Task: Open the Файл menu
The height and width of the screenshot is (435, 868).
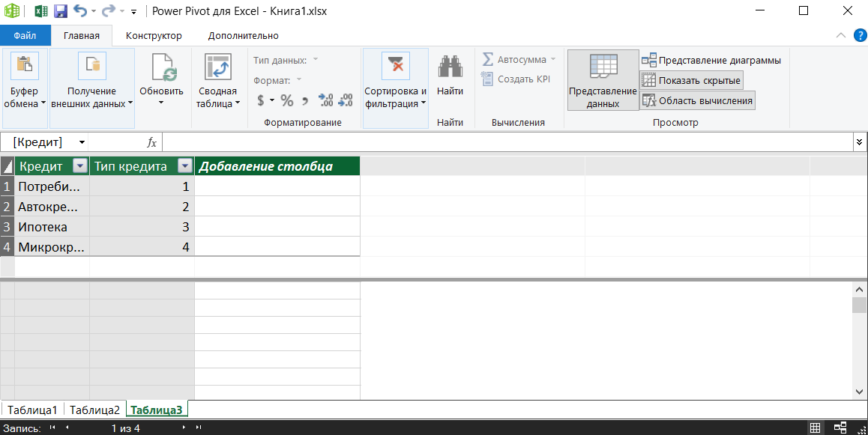Action: [25, 35]
